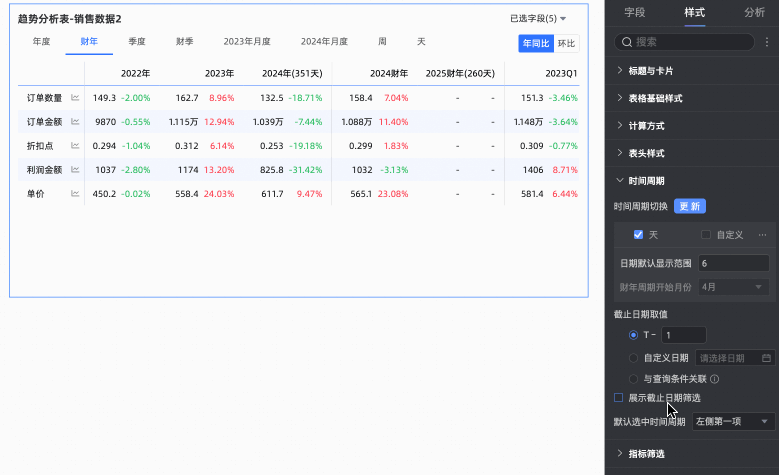Open the 财年周期开始月份 dropdown
Viewport: 779px width, 475px height.
click(733, 287)
